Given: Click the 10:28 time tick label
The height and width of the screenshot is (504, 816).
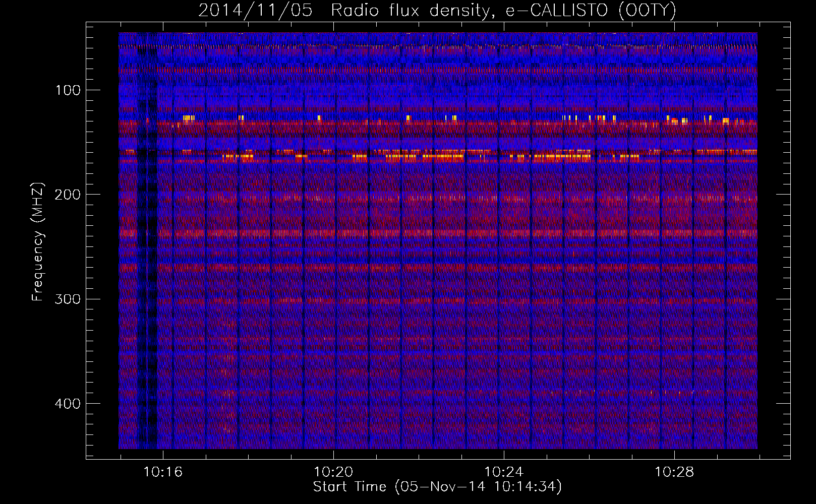Looking at the screenshot, I should pos(674,472).
